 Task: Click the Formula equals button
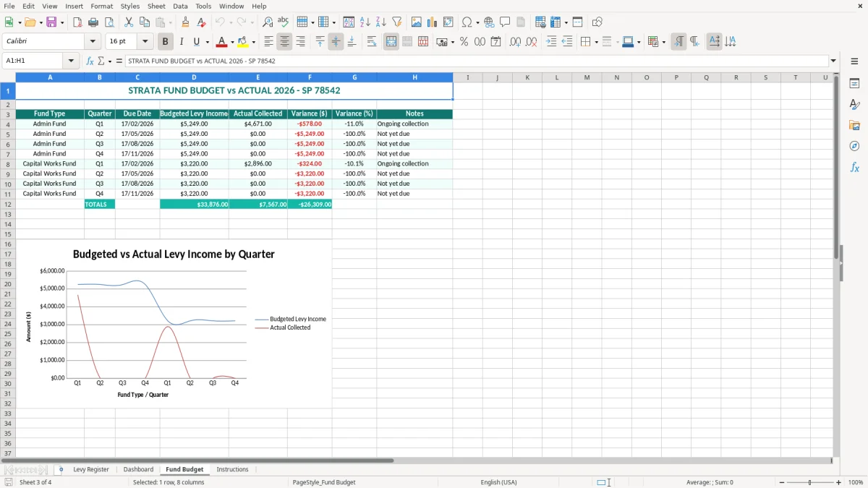(119, 61)
